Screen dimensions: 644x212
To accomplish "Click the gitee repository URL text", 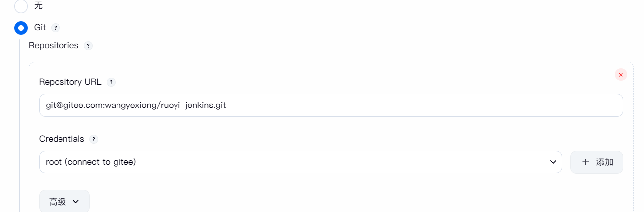I will coord(136,106).
